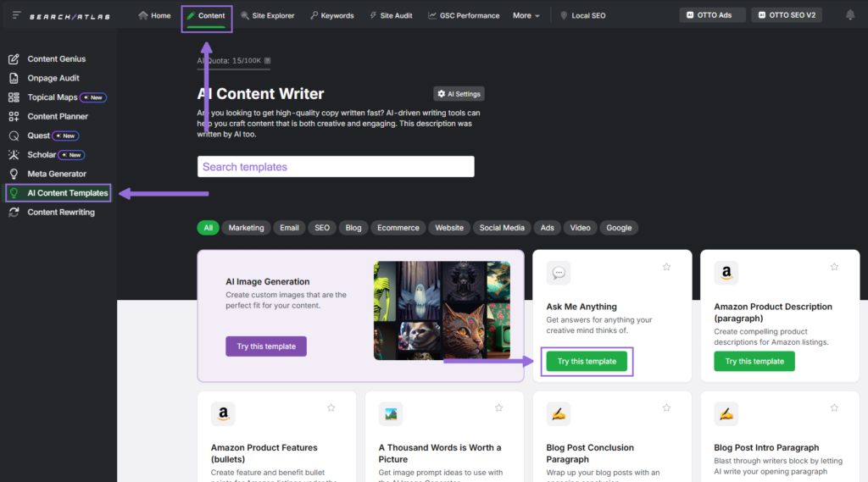Click the SearchAtlas logo
Viewport: 868px width, 482px height.
[70, 17]
